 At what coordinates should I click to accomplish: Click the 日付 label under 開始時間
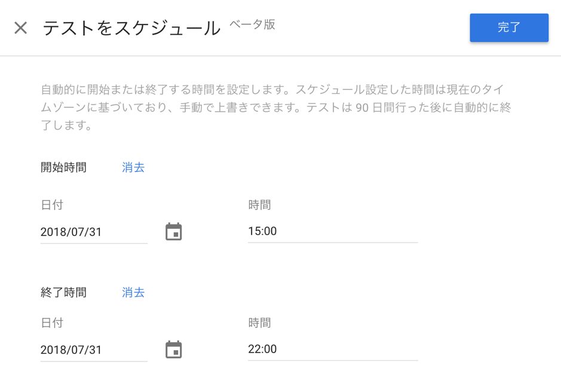52,205
